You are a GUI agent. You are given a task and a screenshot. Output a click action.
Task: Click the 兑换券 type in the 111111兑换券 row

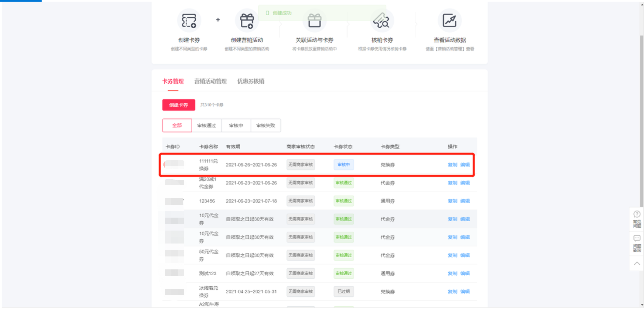click(387, 165)
